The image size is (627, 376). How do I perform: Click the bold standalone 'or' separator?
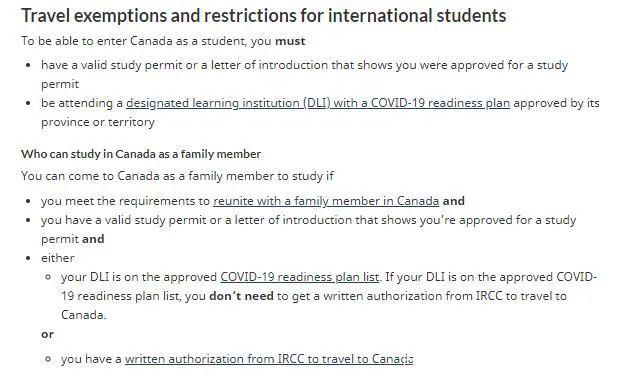pos(47,334)
